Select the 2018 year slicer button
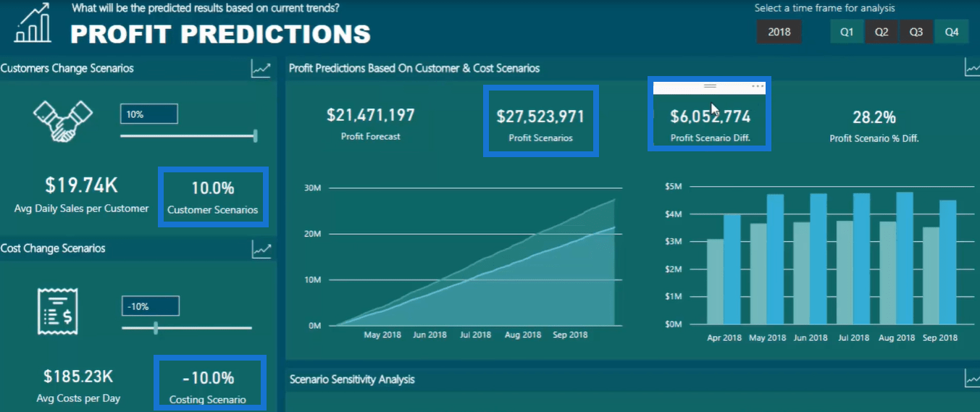Viewport: 980px width, 412px height. 779,32
